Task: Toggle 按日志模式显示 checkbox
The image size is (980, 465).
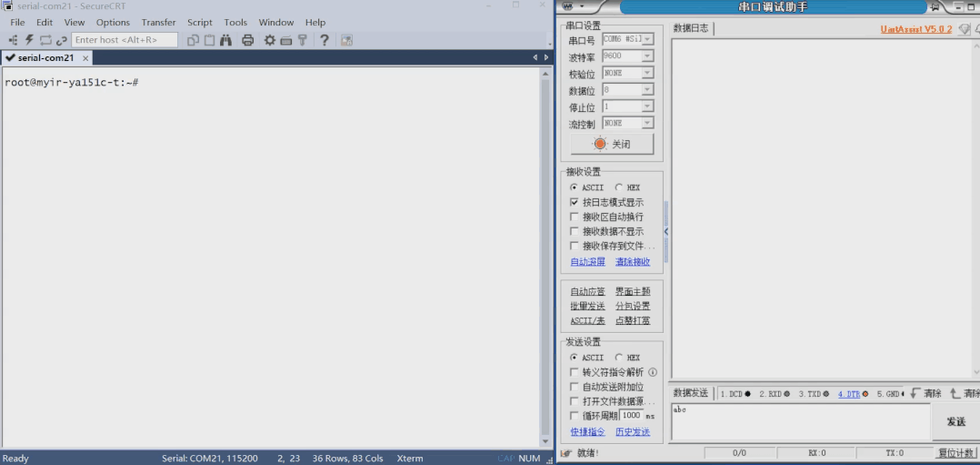Action: coord(575,202)
